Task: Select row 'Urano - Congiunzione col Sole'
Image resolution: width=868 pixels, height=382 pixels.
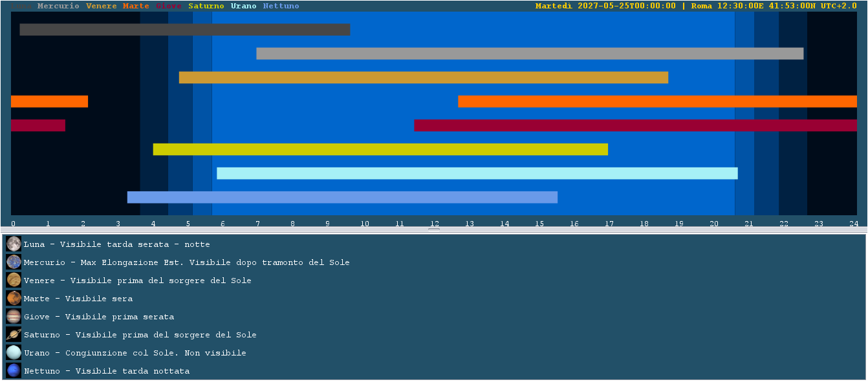Action: click(x=434, y=352)
